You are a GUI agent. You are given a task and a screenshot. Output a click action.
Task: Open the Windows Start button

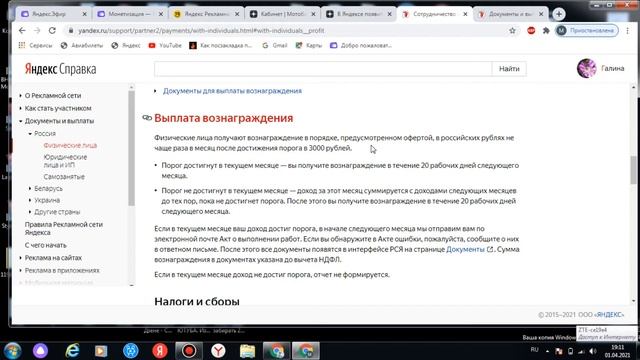12,351
